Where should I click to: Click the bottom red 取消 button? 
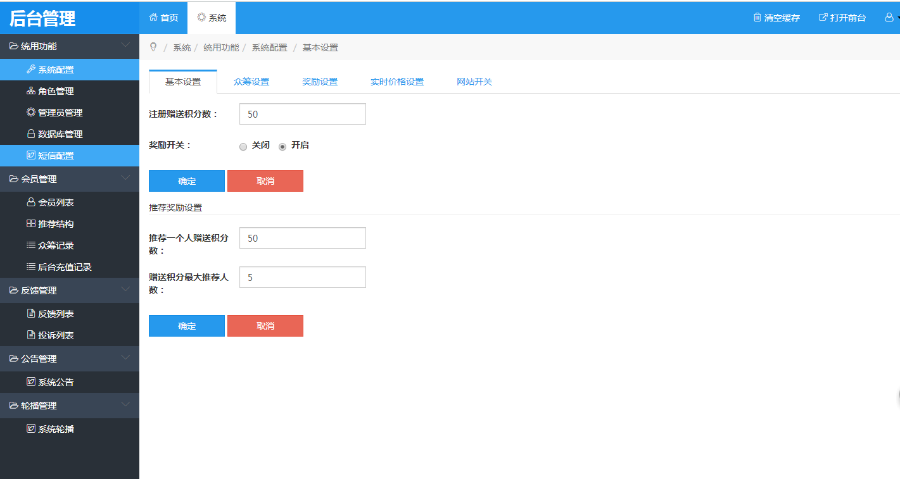(x=265, y=326)
